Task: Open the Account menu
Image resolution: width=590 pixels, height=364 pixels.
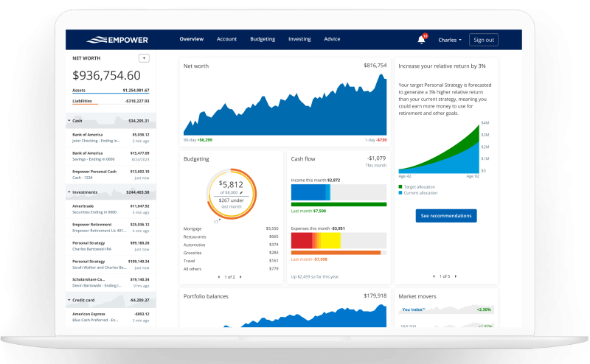Action: [x=226, y=39]
